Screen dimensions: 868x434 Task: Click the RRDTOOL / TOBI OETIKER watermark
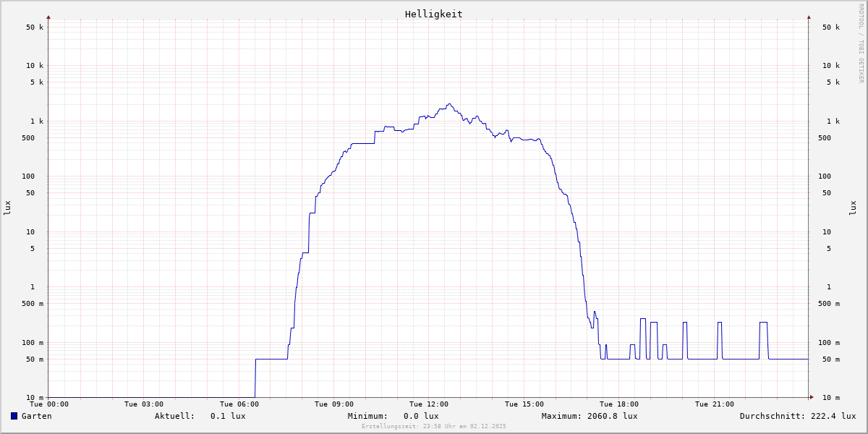861,43
